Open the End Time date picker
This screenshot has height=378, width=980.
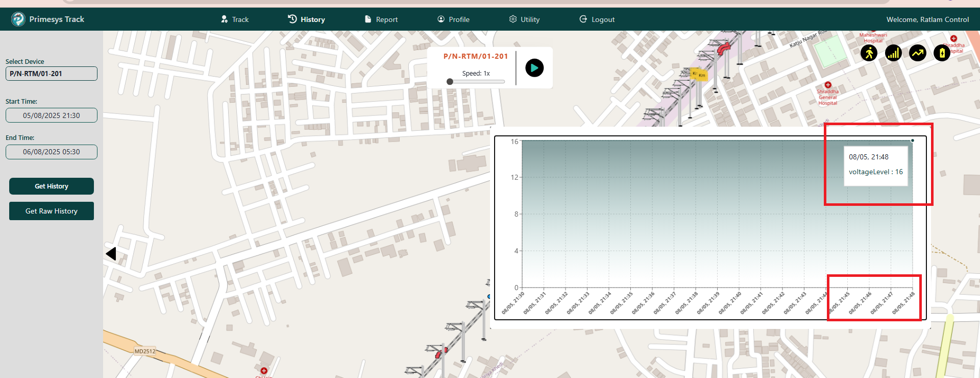tap(51, 152)
